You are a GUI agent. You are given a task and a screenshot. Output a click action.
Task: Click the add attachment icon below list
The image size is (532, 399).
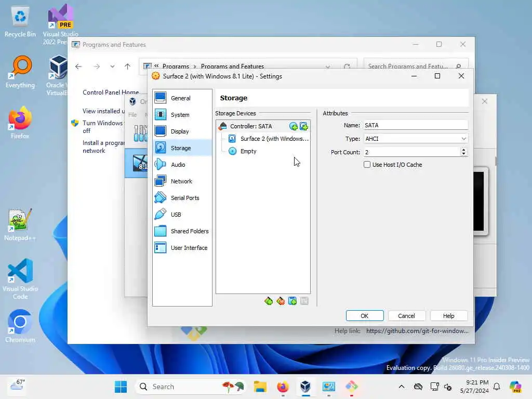click(292, 301)
